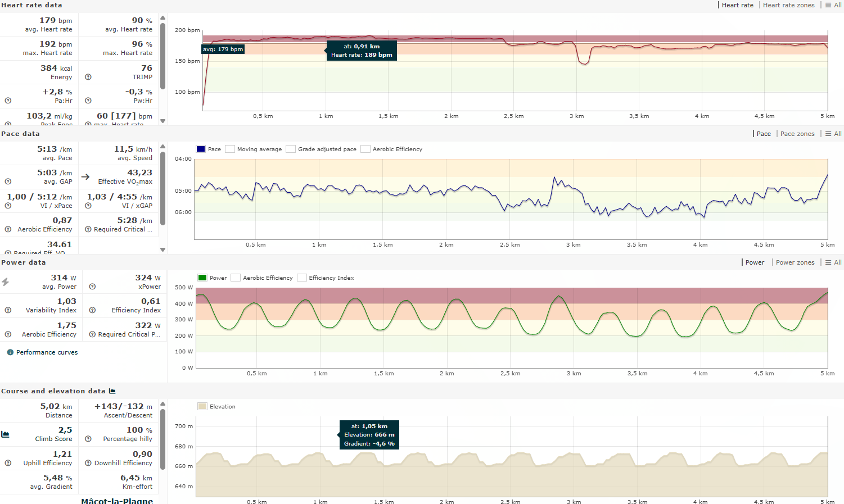The image size is (844, 504).
Task: Click the help icon beside Downhill Efficiency
Action: (88, 463)
